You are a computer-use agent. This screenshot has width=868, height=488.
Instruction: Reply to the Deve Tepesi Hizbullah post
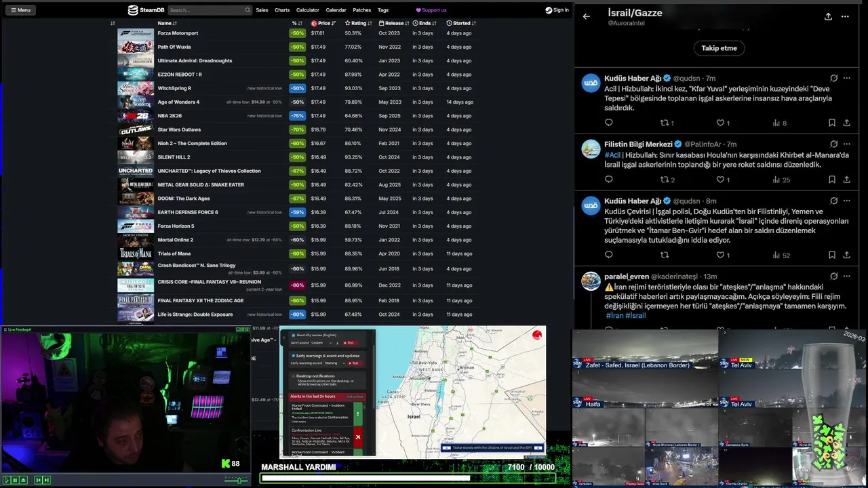[x=608, y=123]
